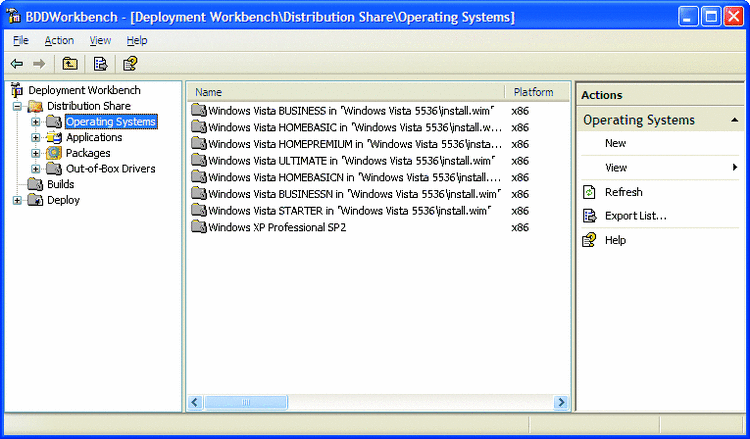The height and width of the screenshot is (439, 750).
Task: Click the Help icon in Actions pane
Action: (589, 240)
